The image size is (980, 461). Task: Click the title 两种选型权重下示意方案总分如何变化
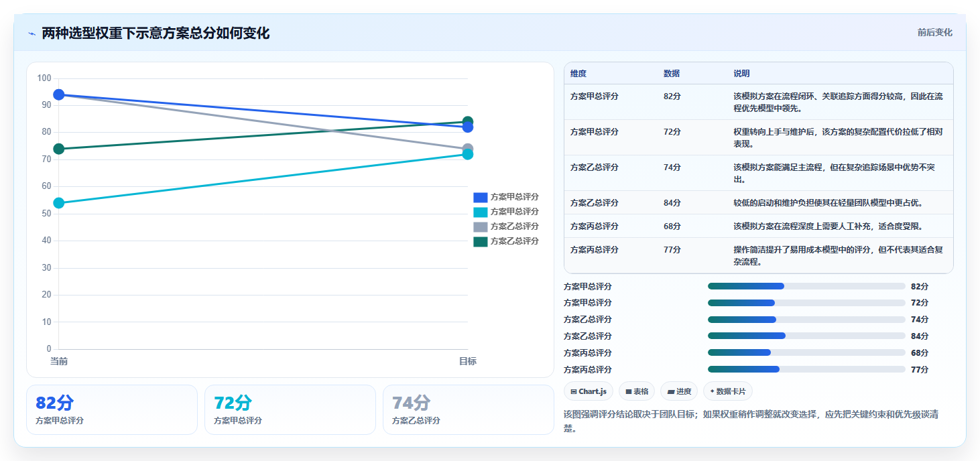156,34
